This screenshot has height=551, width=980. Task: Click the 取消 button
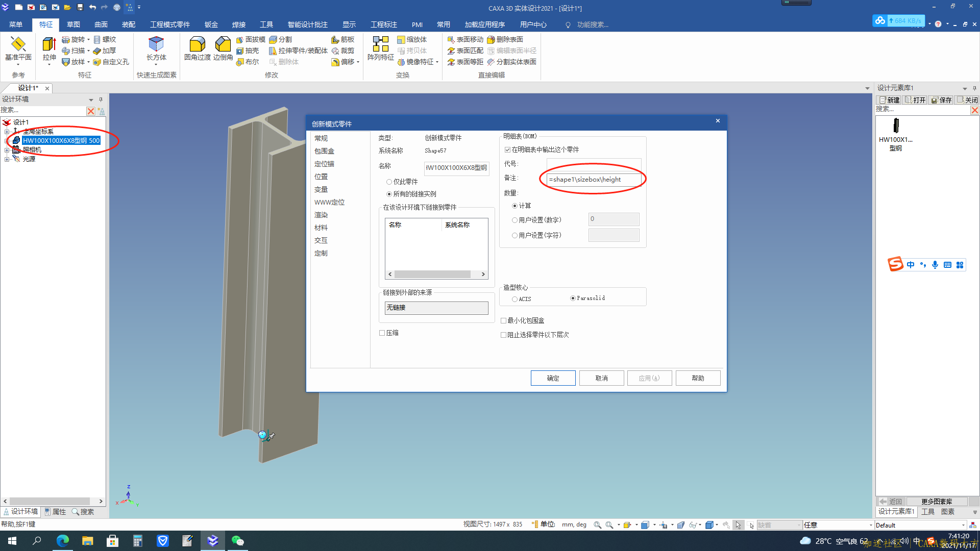click(602, 378)
